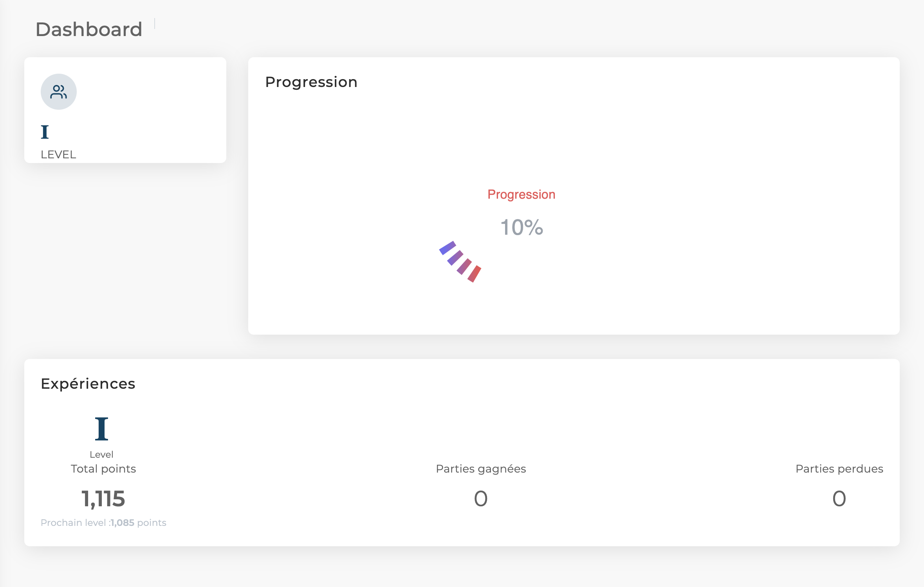Screen dimensions: 924x587
Task: Click the LEVEL label in top card
Action: (x=58, y=154)
